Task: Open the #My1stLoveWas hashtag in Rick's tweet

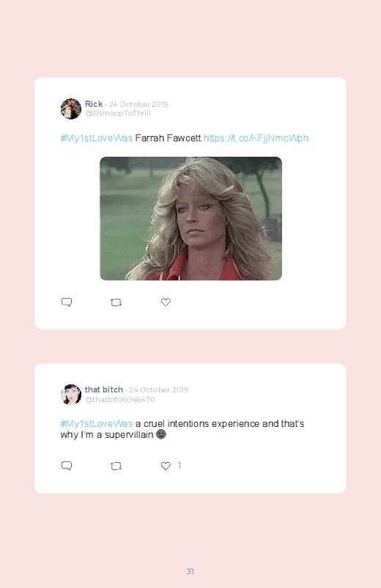Action: coord(97,138)
